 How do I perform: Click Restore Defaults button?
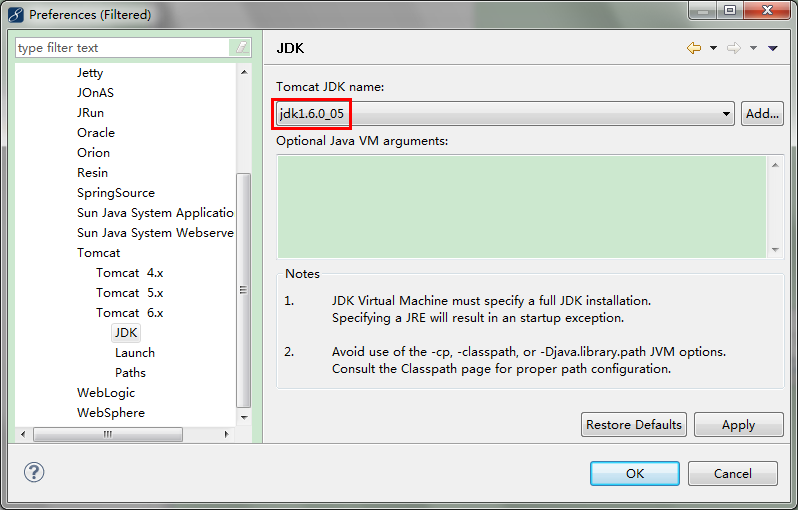pos(634,424)
